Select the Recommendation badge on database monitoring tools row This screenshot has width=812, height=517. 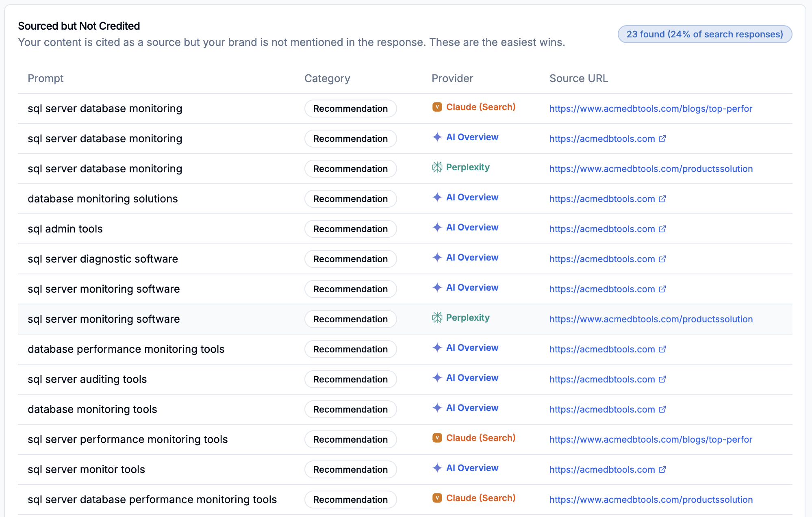[x=350, y=409]
